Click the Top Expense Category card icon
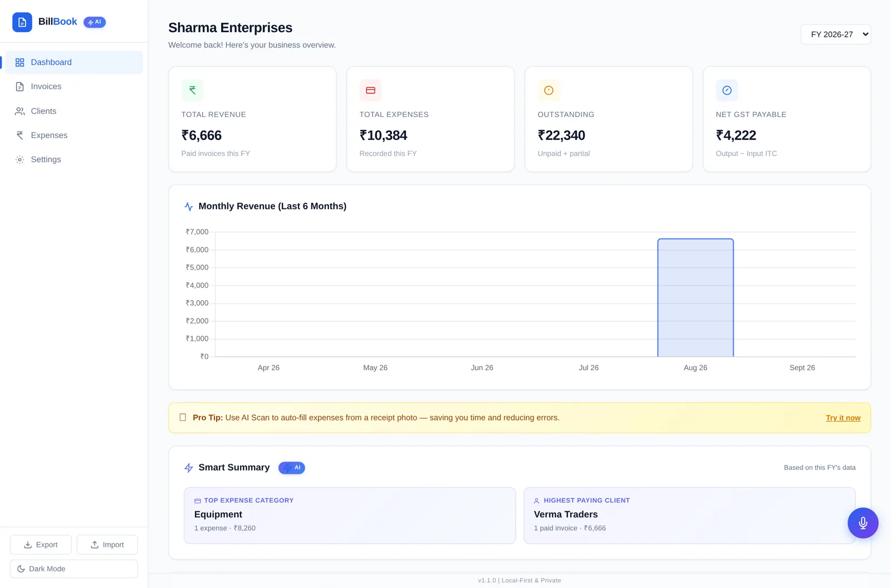This screenshot has width=891, height=588. point(198,501)
